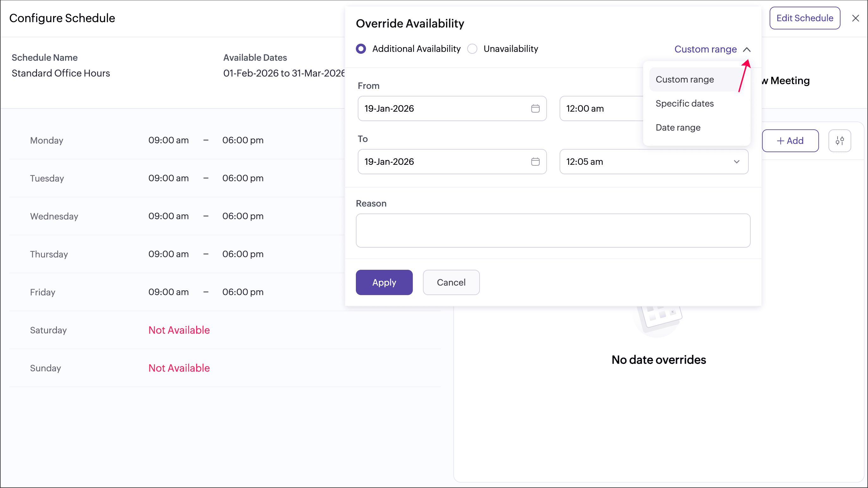Screen dimensions: 868x488
Task: Collapse the Custom range chevron arrow
Action: click(747, 50)
